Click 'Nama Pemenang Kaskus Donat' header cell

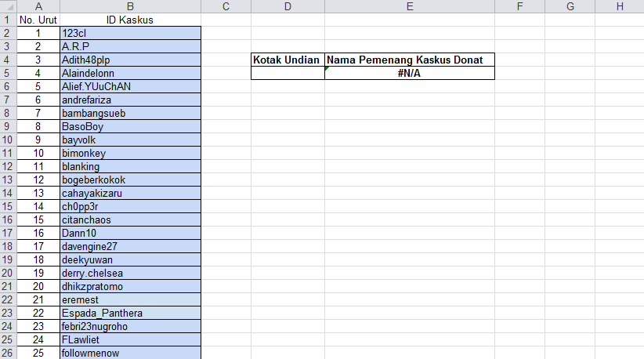[x=410, y=60]
